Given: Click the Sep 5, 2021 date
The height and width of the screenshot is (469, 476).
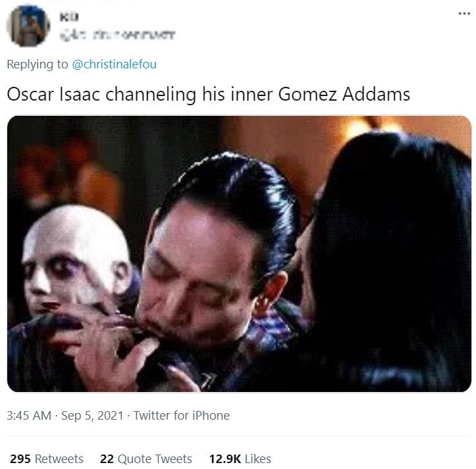Looking at the screenshot, I should pos(92,416).
